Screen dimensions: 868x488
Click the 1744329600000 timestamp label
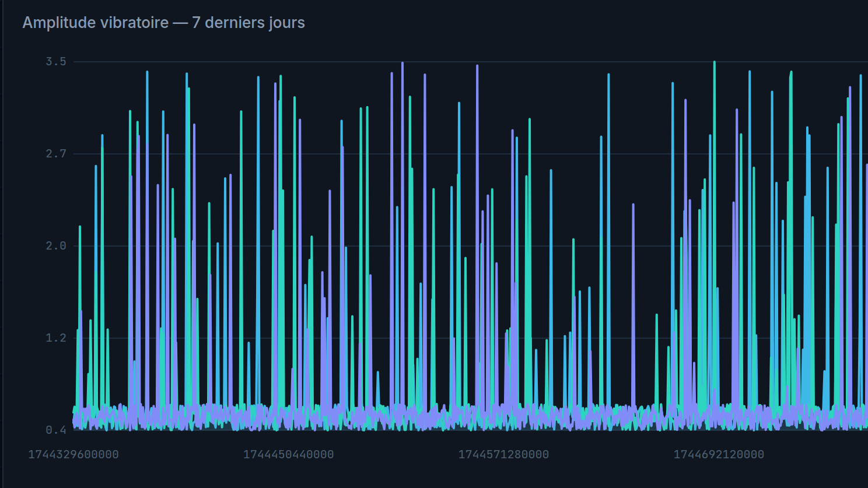[x=73, y=455]
